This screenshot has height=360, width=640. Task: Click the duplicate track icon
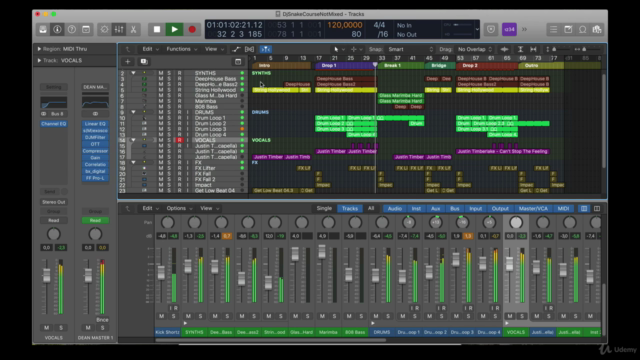(x=144, y=62)
